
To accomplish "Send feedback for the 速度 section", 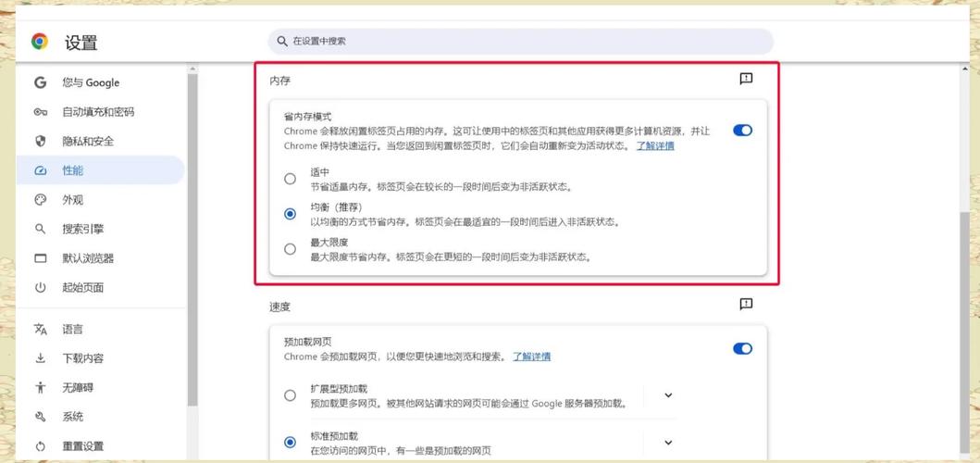I will [746, 304].
